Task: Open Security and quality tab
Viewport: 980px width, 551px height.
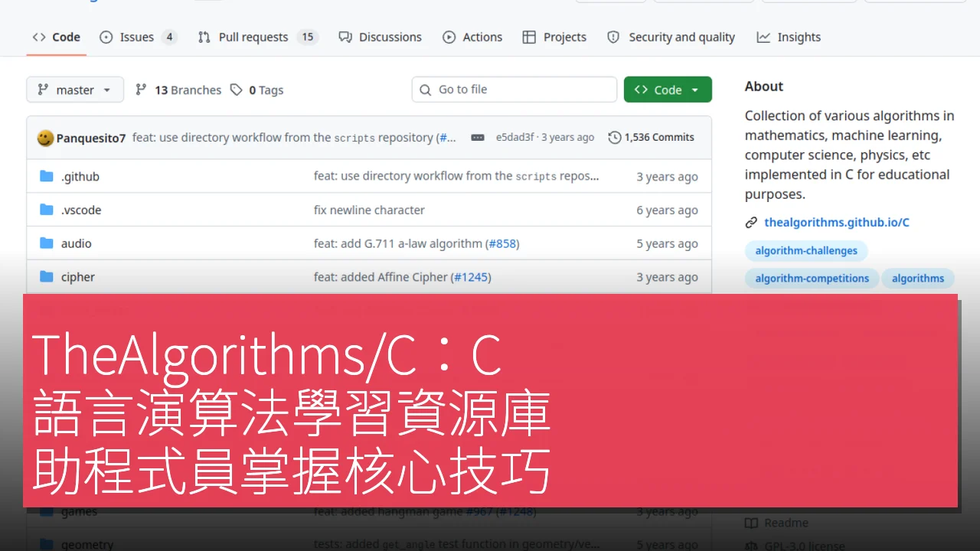Action: (x=671, y=37)
